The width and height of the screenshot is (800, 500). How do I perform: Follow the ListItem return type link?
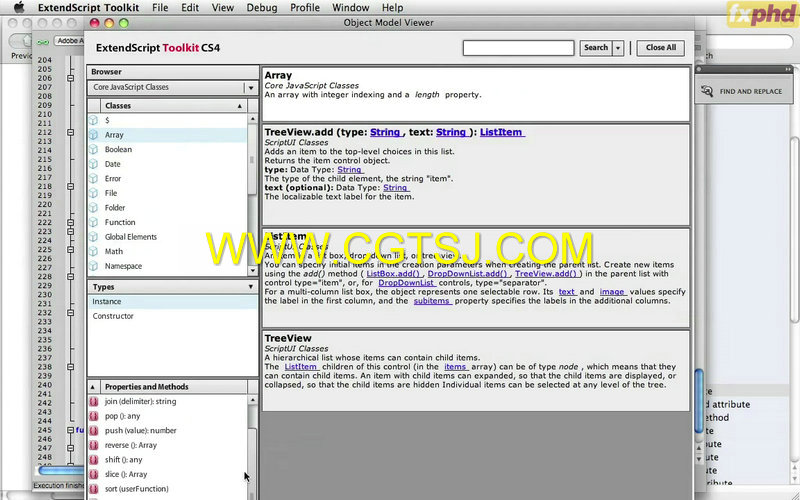pos(502,132)
